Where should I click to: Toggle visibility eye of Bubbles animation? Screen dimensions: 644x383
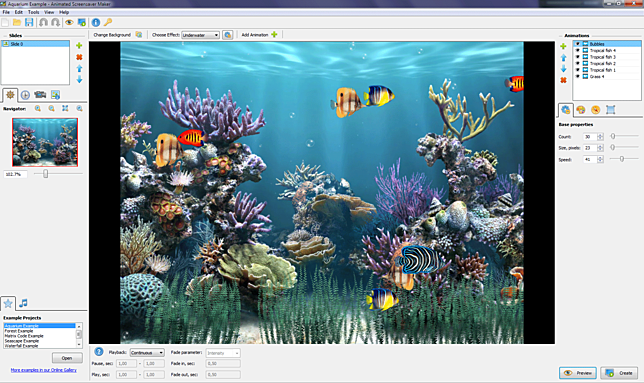pyautogui.click(x=577, y=44)
